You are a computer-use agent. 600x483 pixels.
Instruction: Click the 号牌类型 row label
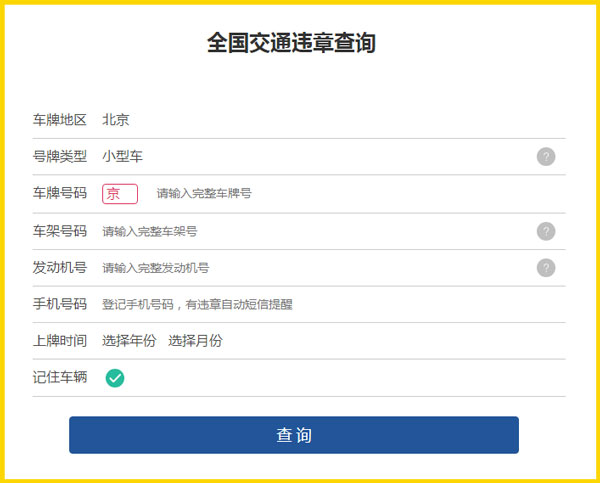click(x=60, y=156)
